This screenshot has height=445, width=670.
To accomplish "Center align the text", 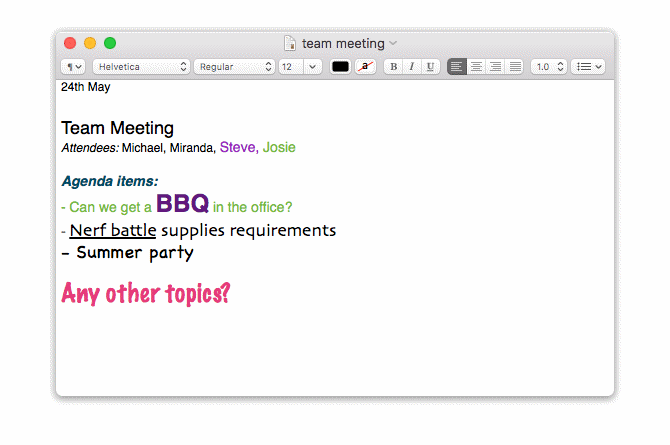I will tap(476, 67).
